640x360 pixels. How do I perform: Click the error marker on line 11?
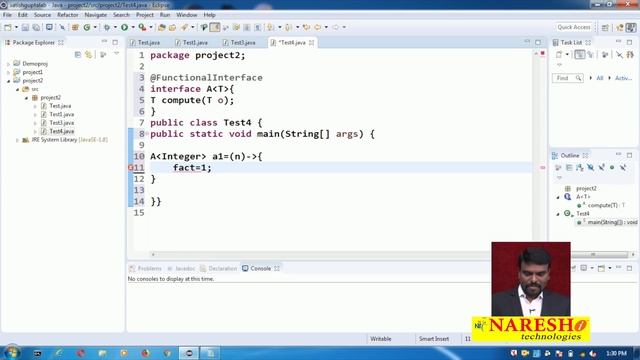point(131,168)
